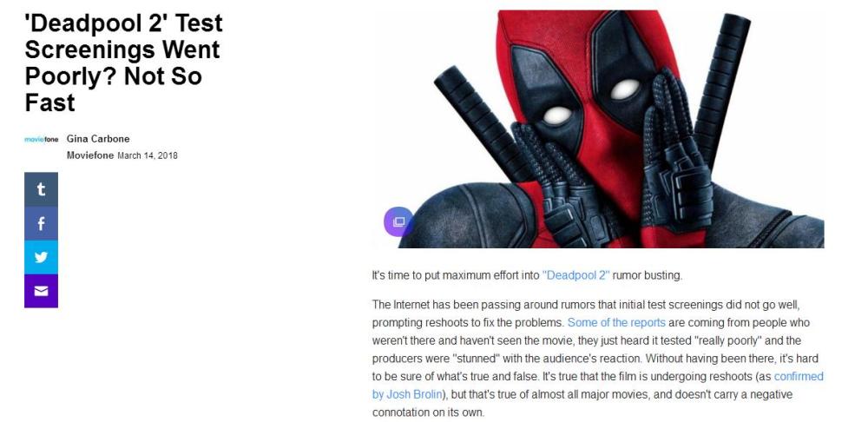Visit the "confirmed" hyperlink
The height and width of the screenshot is (422, 868).
coord(799,377)
